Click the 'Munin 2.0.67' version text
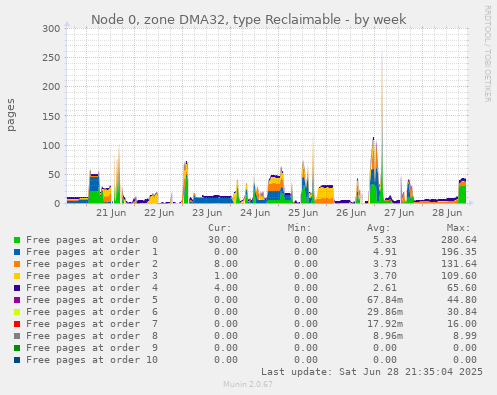This screenshot has height=395, width=497. pyautogui.click(x=248, y=384)
